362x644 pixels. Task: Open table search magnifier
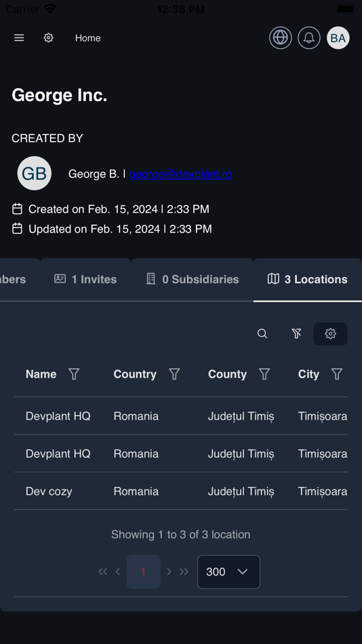click(262, 334)
